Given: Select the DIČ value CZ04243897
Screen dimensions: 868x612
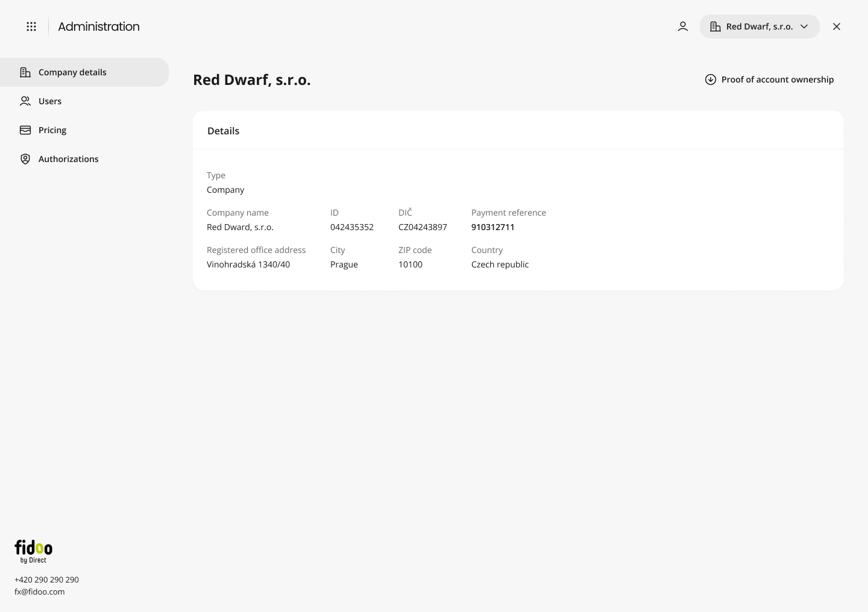Looking at the screenshot, I should coord(423,227).
